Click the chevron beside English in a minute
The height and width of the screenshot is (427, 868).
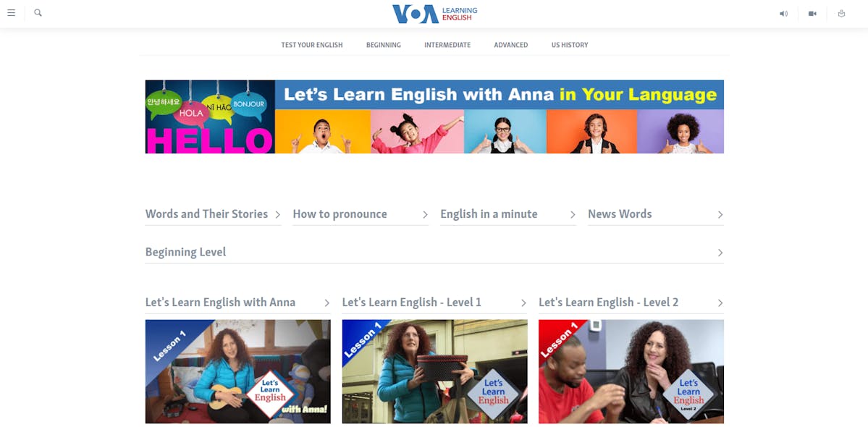click(573, 215)
